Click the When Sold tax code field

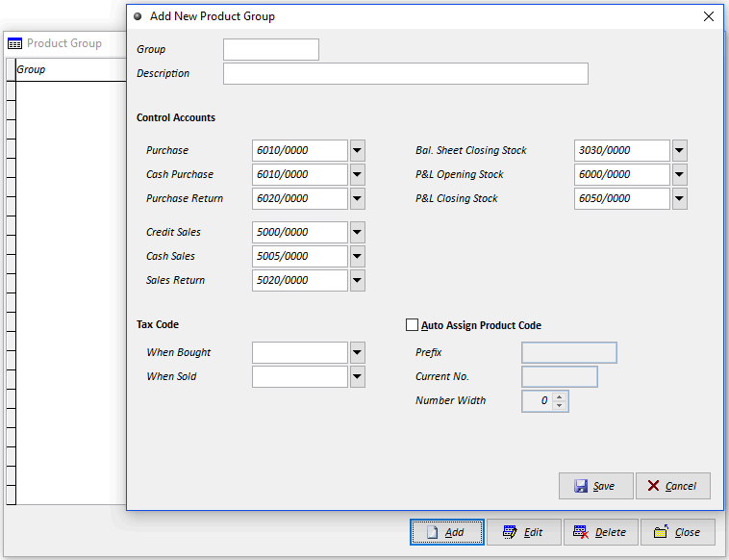pyautogui.click(x=300, y=377)
